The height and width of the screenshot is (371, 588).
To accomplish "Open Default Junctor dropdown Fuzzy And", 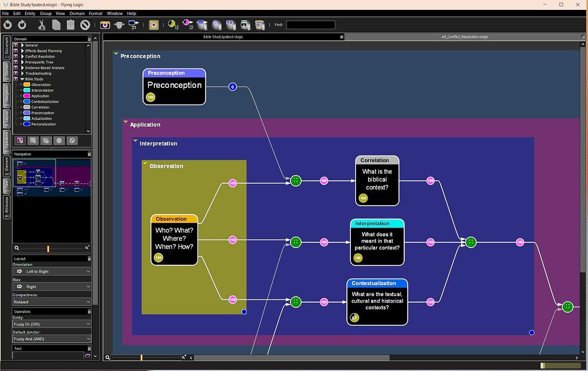I will point(52,339).
